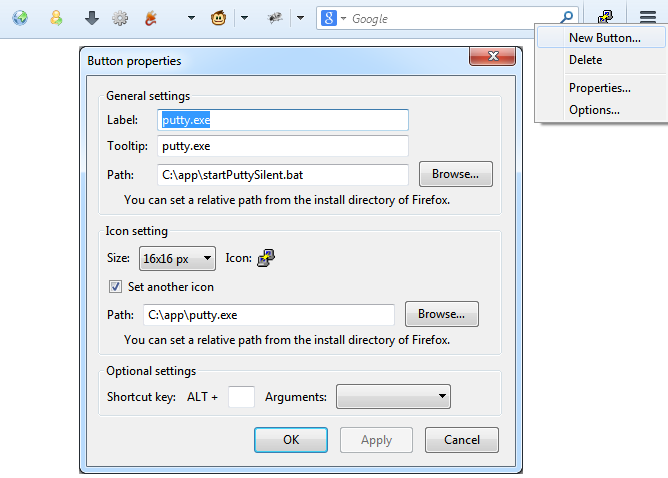Click the Google search engine icon

point(328,18)
